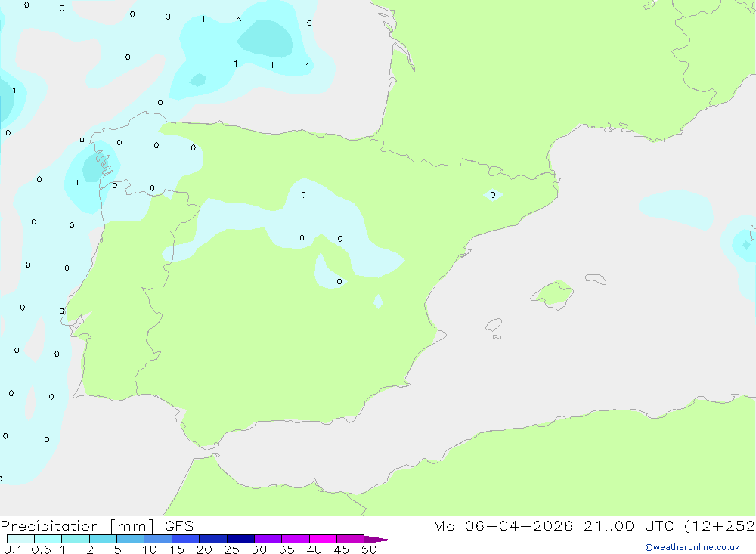Pick the 20–25 mm dark blue swatch
756x554 pixels.
[213, 539]
